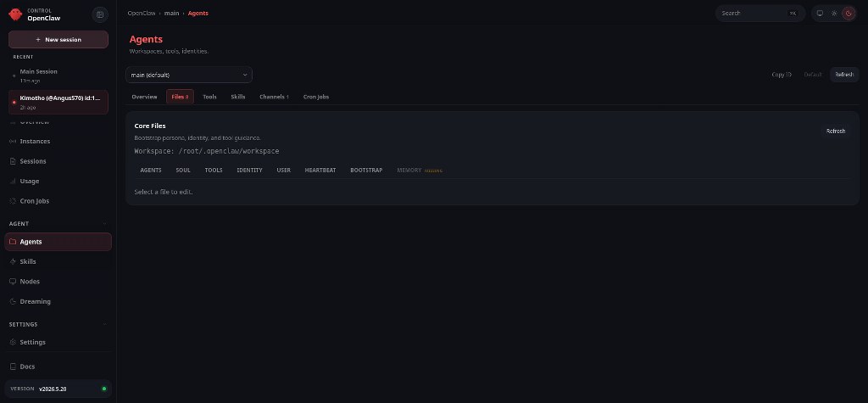868x403 pixels.
Task: Go to OpenClaw in the breadcrumb
Action: 142,14
